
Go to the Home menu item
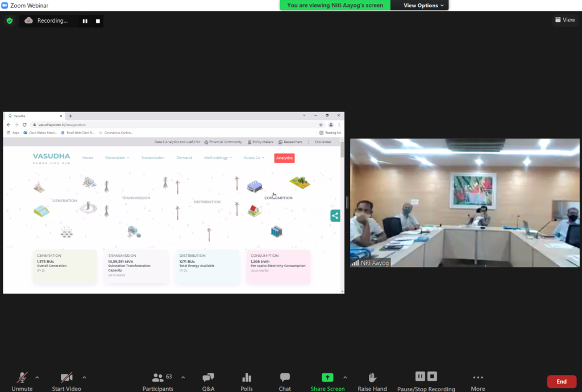88,158
